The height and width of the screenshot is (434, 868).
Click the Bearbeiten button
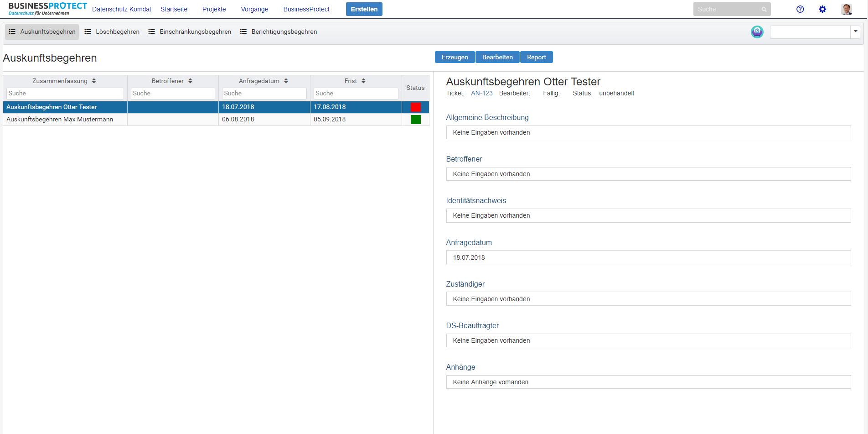click(x=497, y=57)
